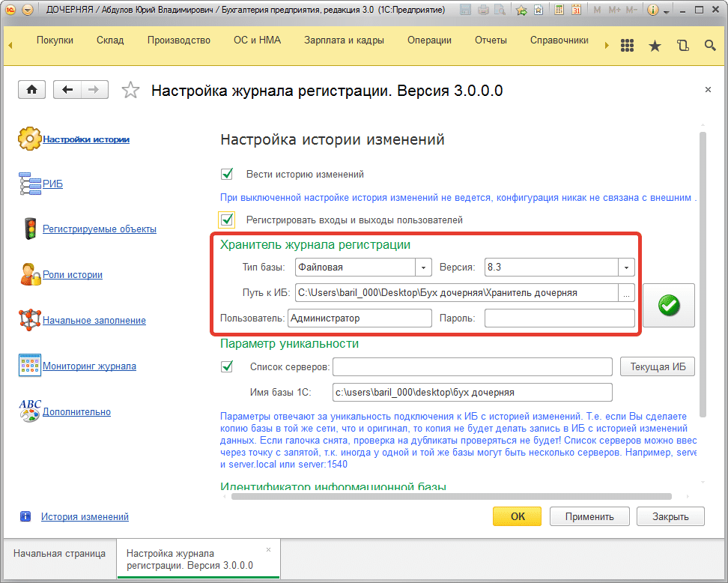
Task: Open search with magnifying glass icon
Action: point(710,46)
